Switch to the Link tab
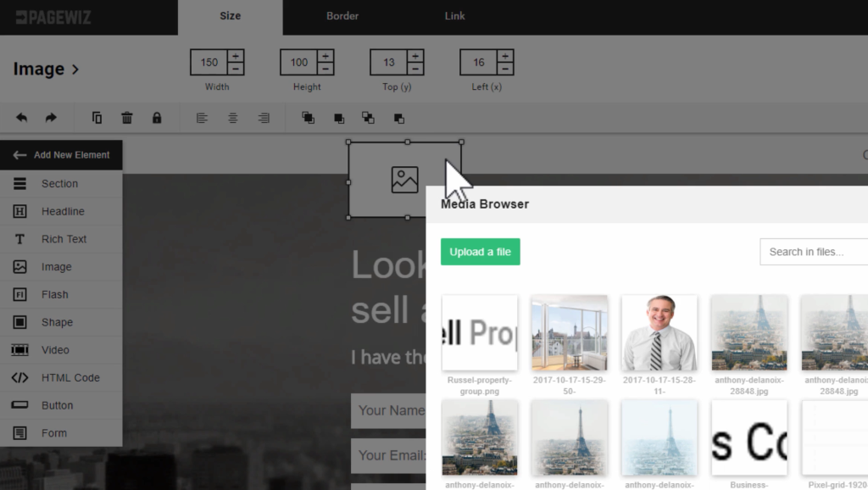The height and width of the screenshot is (490, 868). [454, 16]
